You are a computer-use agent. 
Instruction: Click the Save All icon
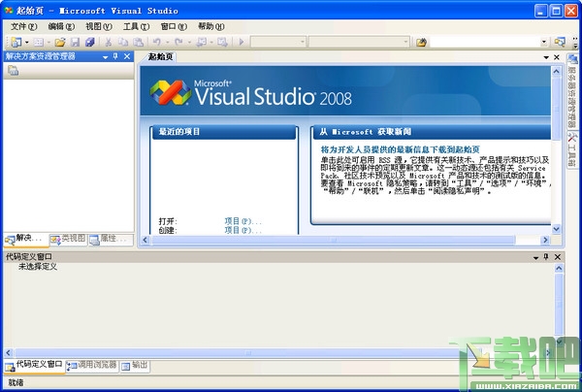pyautogui.click(x=90, y=42)
